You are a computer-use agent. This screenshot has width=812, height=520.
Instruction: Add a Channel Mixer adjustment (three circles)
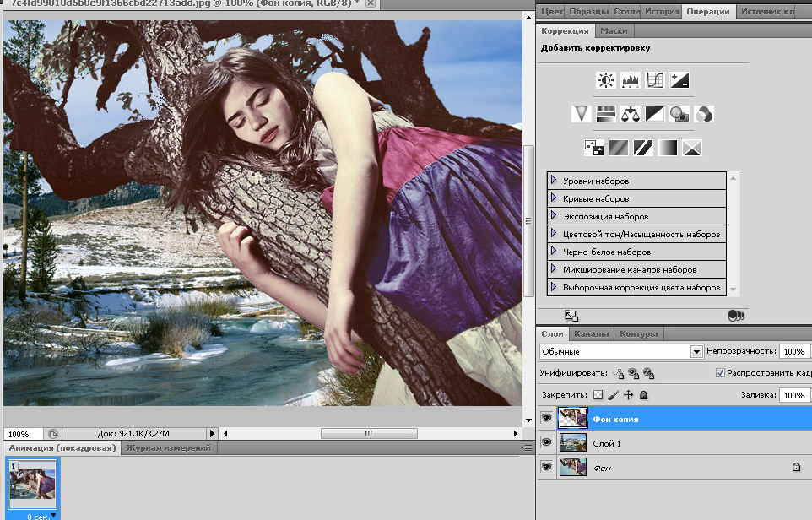click(704, 114)
